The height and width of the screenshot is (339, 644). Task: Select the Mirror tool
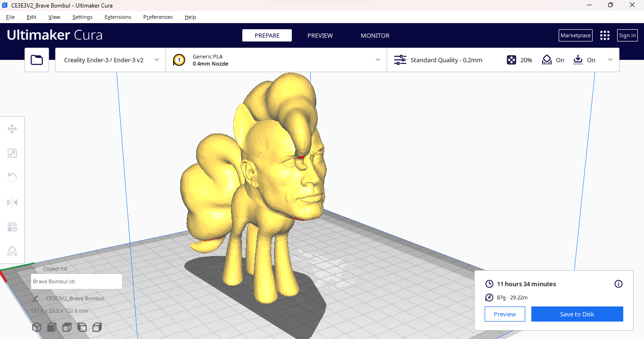pyautogui.click(x=12, y=202)
